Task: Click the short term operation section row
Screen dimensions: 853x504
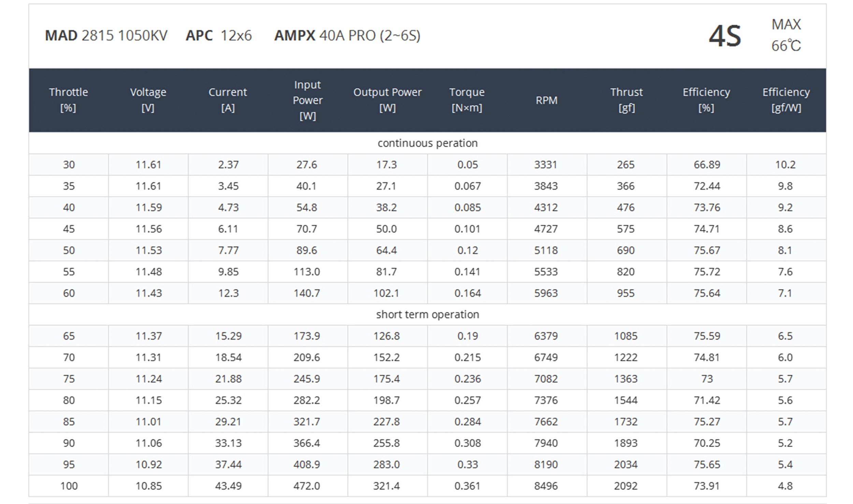Action: [427, 314]
